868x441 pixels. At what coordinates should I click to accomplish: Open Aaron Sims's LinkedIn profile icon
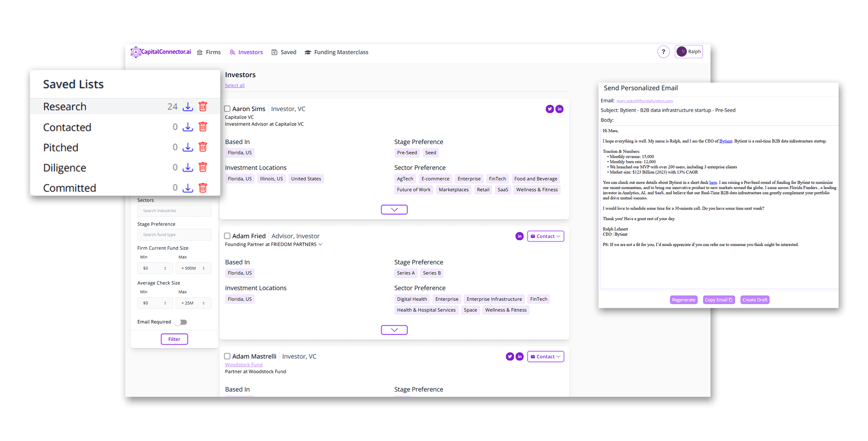pos(560,109)
